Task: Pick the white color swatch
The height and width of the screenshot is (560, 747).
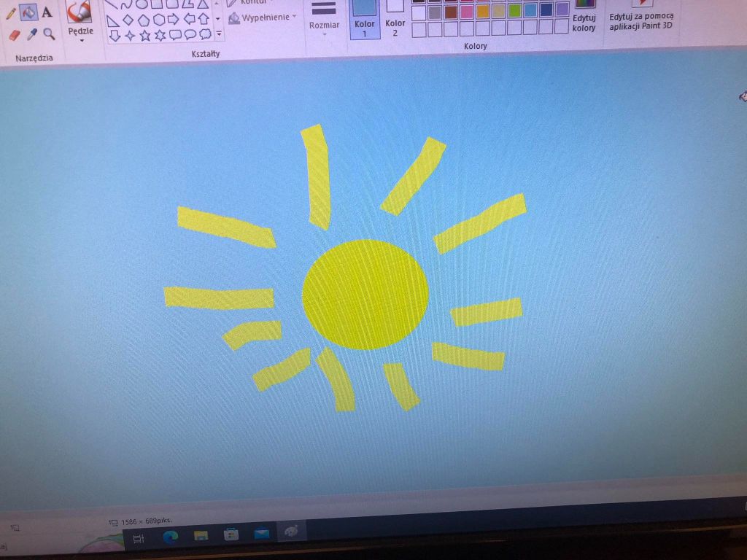Action: (418, 13)
